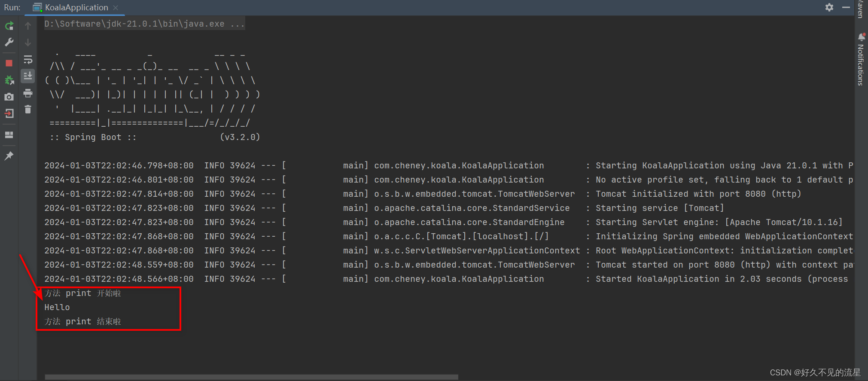This screenshot has width=868, height=381.
Task: Click the 'Starting service [Tomcat]' log message
Action: point(660,208)
